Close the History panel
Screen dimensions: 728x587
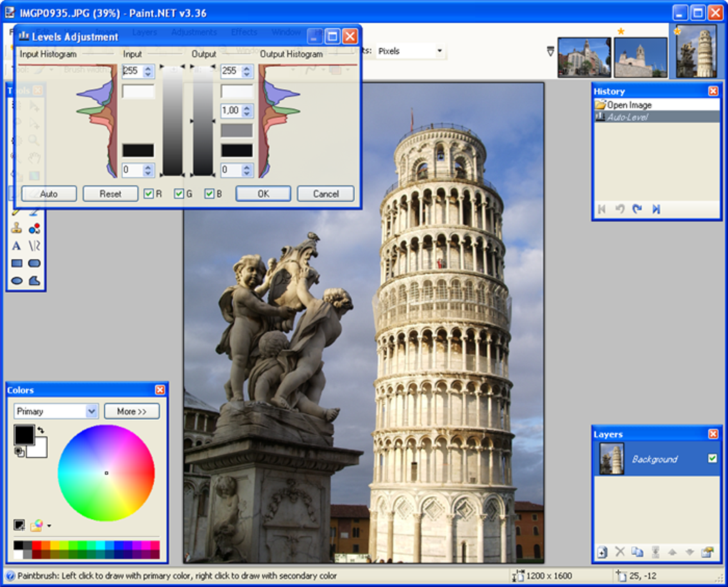(x=713, y=91)
